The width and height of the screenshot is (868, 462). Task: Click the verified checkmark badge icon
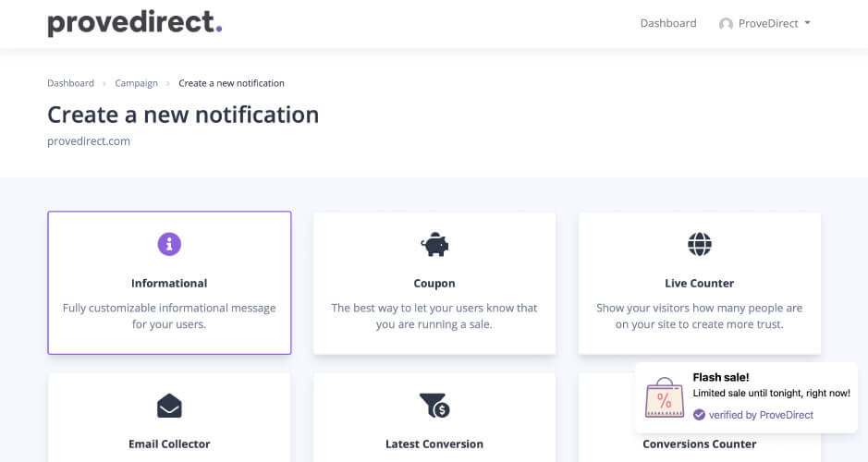(x=699, y=415)
